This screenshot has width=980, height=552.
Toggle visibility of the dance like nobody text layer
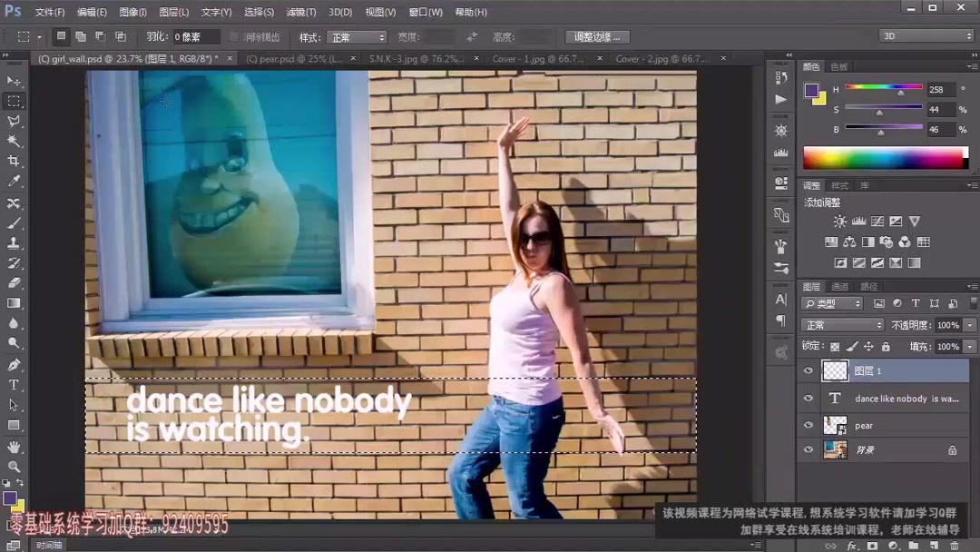808,398
